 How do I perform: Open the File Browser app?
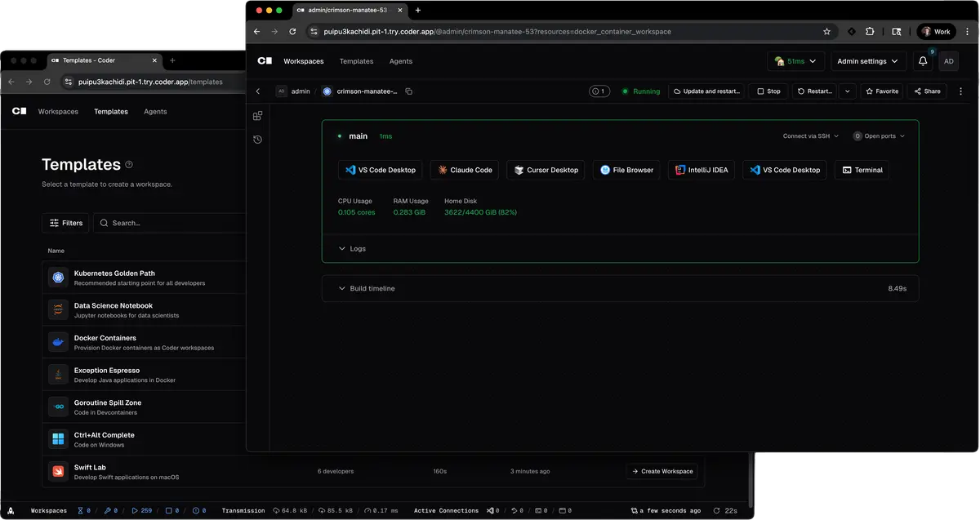pos(626,170)
